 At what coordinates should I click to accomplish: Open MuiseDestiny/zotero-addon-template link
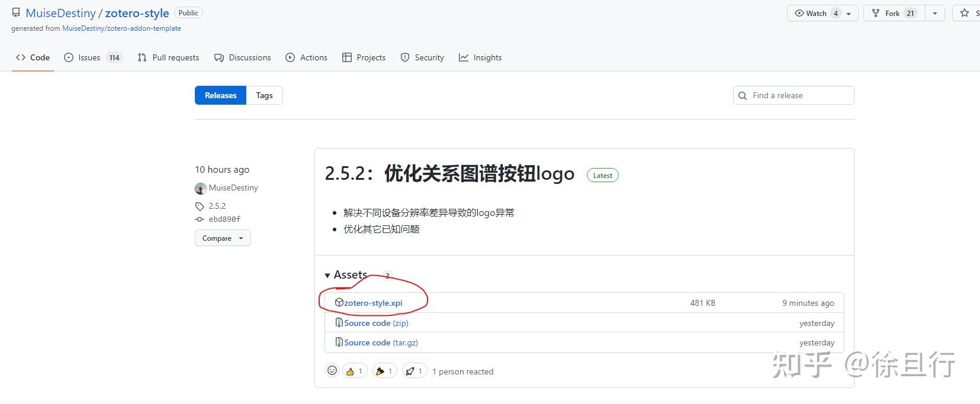point(121,28)
